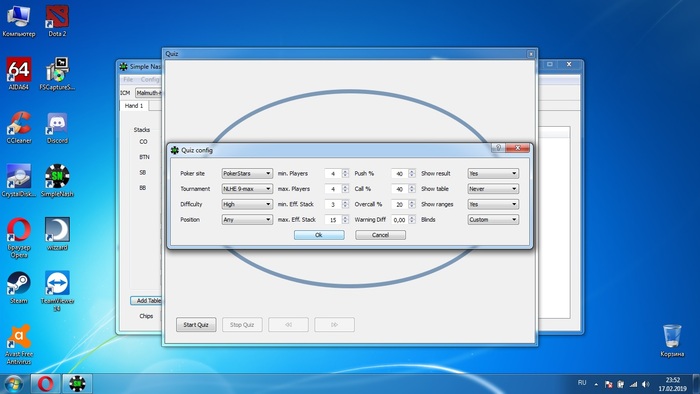Open the Avast Free Antivirus shortcut
Image resolution: width=700 pixels, height=394 pixels.
[18, 344]
